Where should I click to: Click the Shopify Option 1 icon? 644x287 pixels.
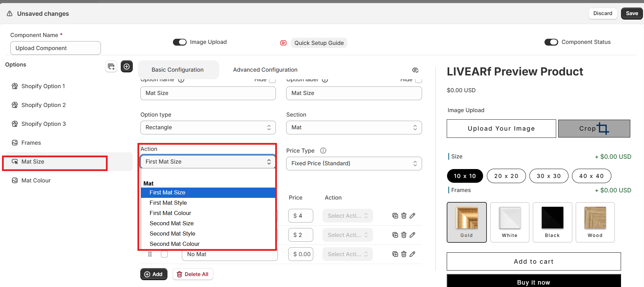pos(15,86)
